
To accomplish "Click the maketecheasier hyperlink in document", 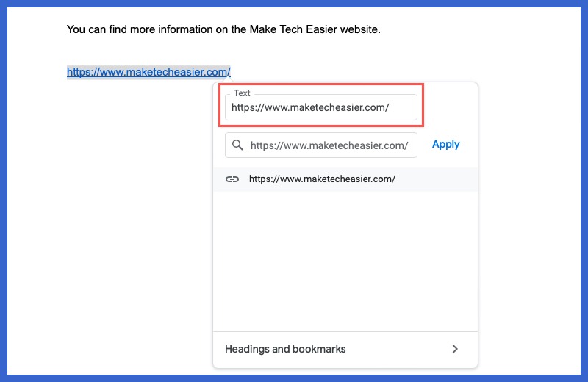I will click(148, 71).
